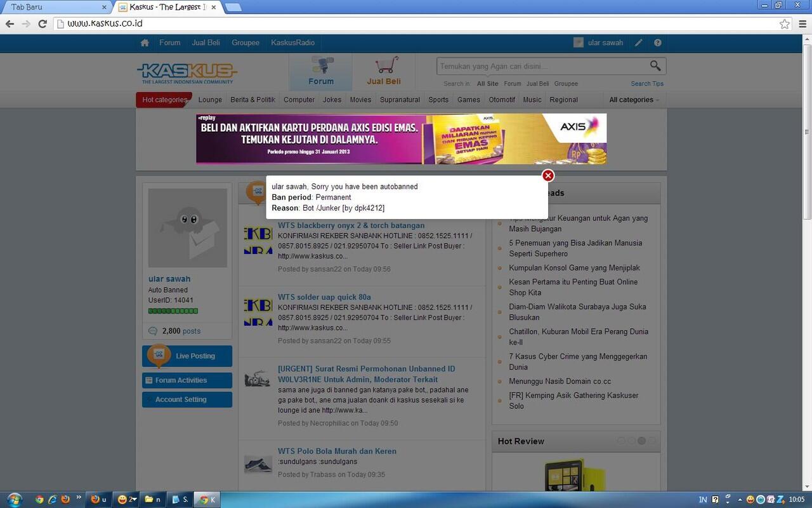This screenshot has height=508, width=812.
Task: Open KaskusRadio in top navigation
Action: click(292, 43)
